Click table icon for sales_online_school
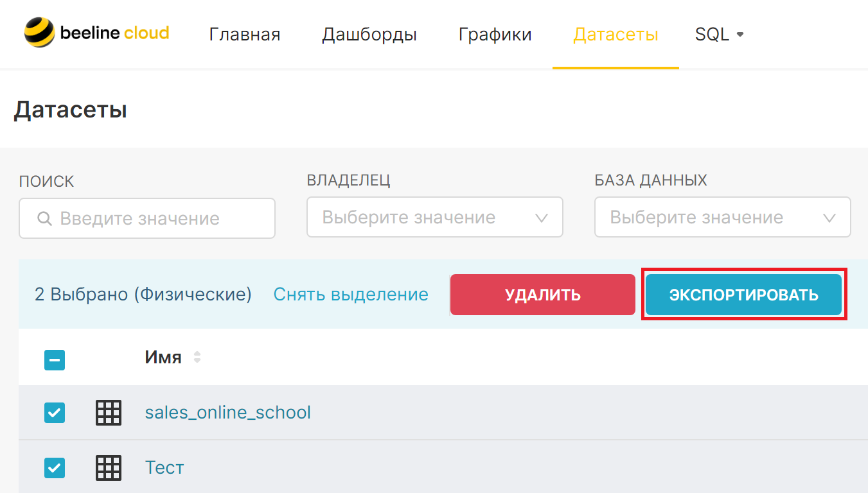Screen dimensions: 868x493 point(109,412)
